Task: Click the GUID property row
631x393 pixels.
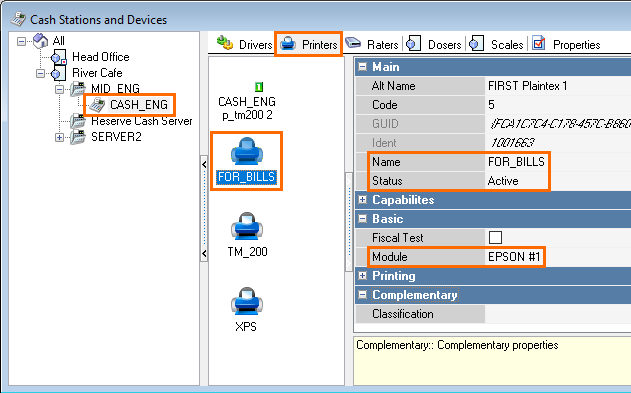Action: [493, 123]
